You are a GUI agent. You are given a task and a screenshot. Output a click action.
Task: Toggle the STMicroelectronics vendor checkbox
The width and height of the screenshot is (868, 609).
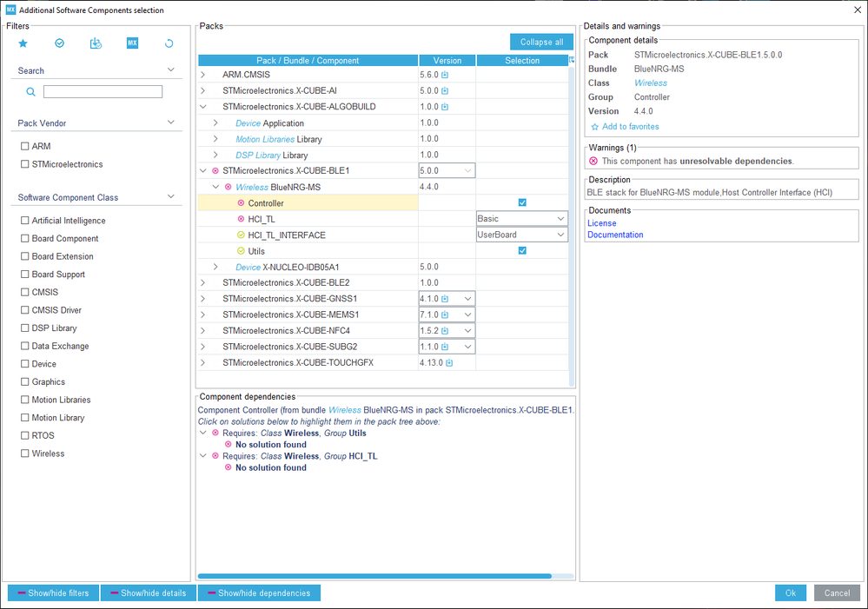[x=24, y=164]
